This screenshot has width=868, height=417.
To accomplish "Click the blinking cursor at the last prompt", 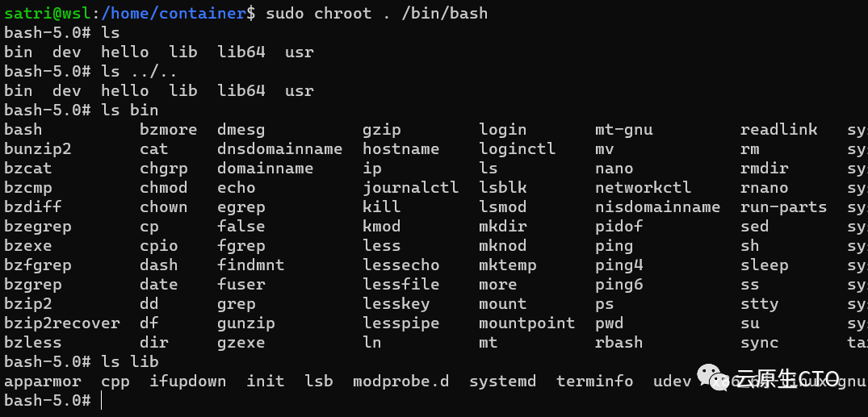I will point(102,400).
